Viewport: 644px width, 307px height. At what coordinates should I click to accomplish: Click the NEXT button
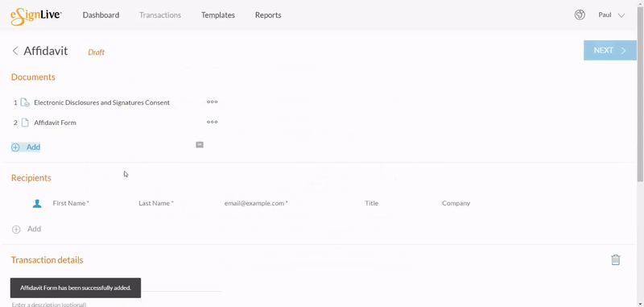(x=610, y=50)
